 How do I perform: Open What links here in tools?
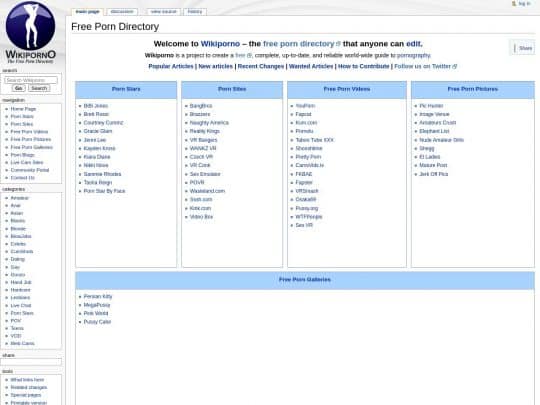click(27, 380)
